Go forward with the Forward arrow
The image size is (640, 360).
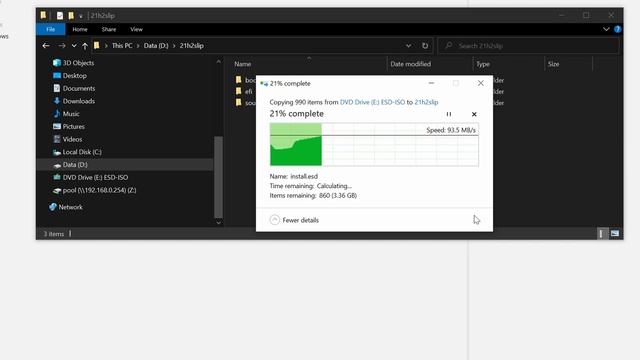62,46
